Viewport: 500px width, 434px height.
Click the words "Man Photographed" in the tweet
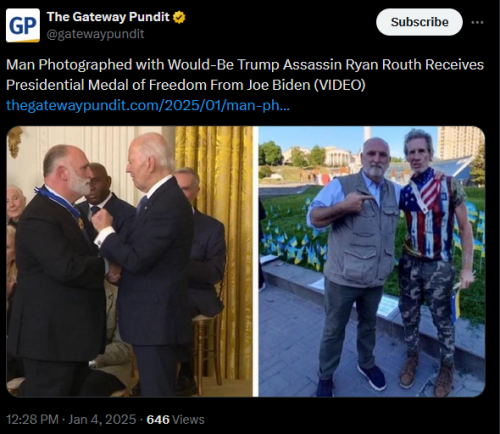point(69,65)
